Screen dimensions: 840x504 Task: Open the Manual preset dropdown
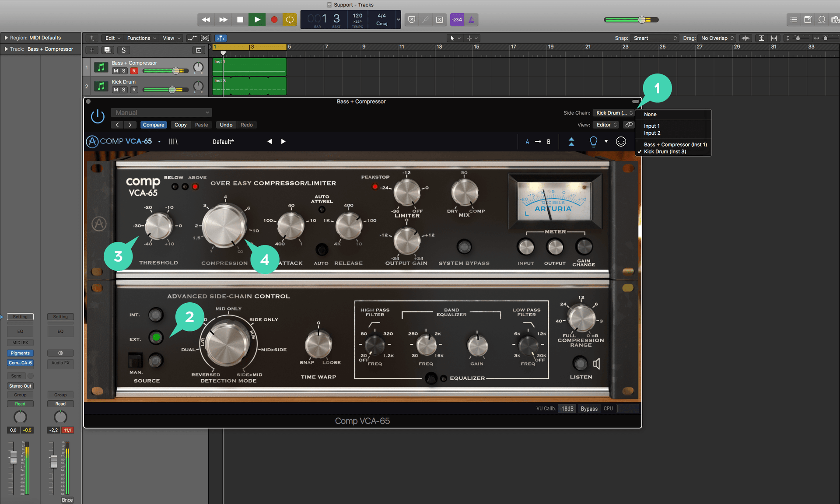[x=161, y=112]
